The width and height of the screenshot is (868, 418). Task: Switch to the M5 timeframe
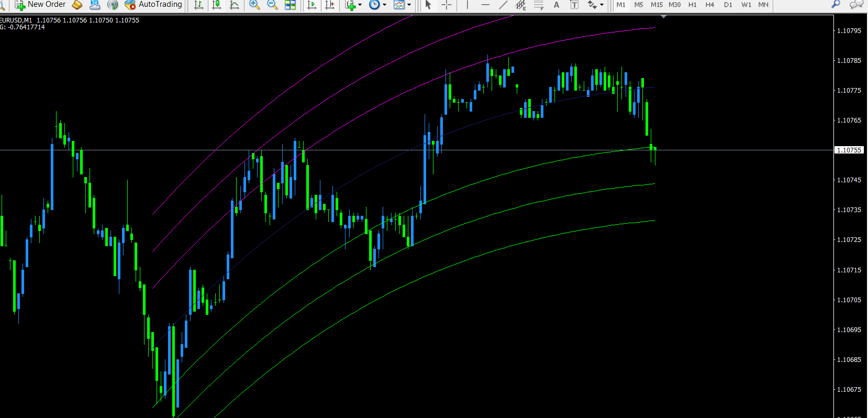point(639,5)
